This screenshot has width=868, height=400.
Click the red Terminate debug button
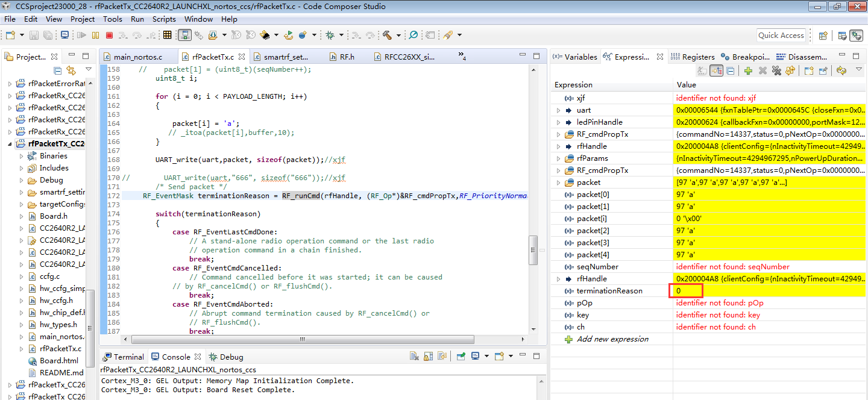coord(109,36)
